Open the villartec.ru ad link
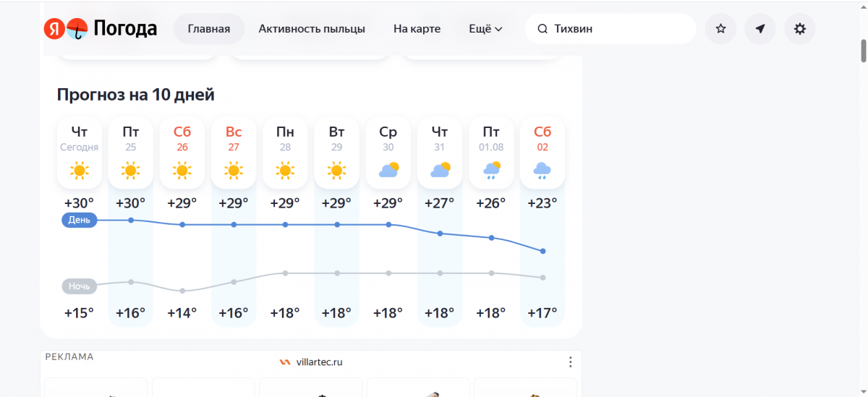The image size is (868, 397). pyautogui.click(x=311, y=362)
